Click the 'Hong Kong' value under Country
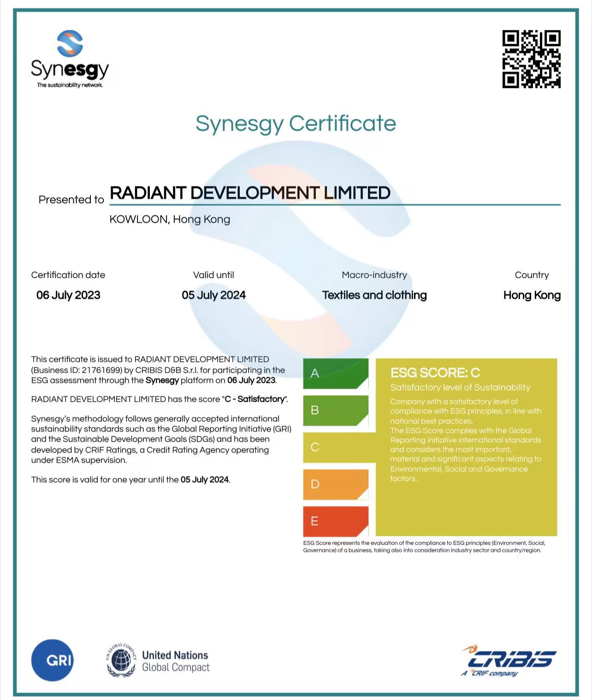Screen dimensions: 592x700 coord(532,295)
